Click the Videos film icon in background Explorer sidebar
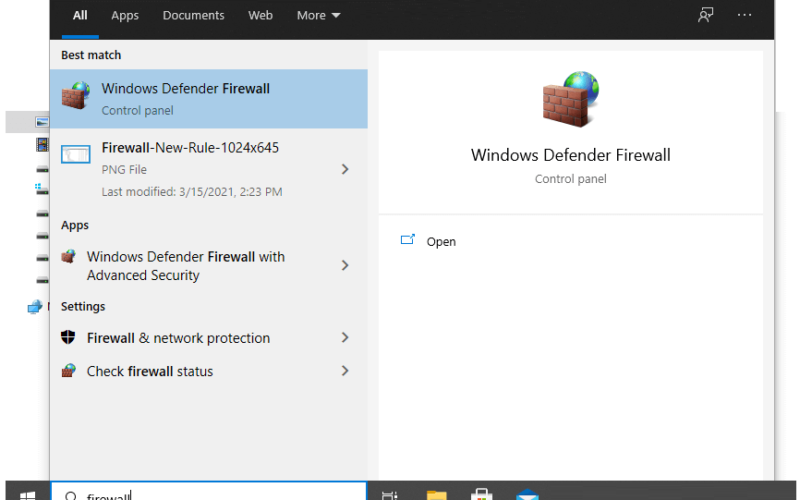 coord(42,144)
